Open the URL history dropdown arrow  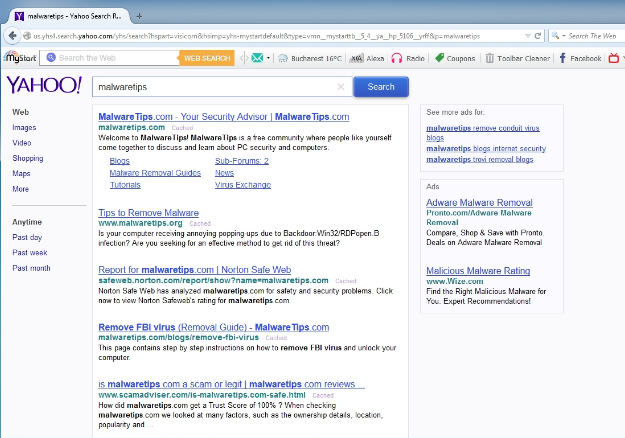tap(528, 36)
